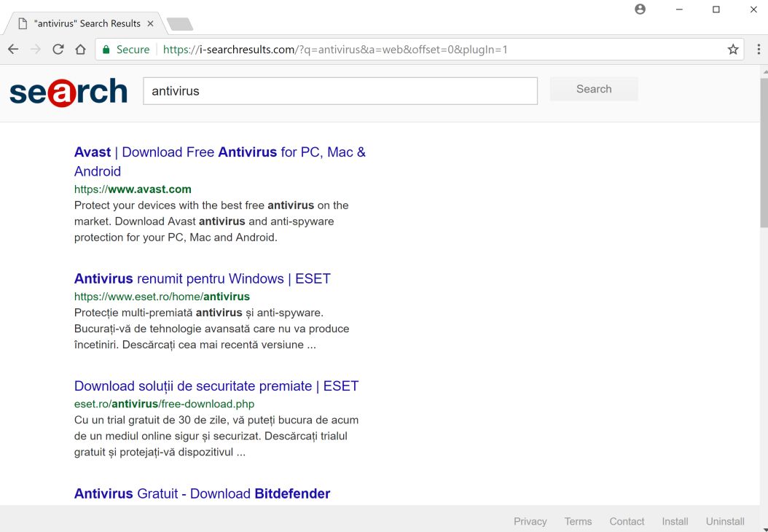Open the Terms footer link

(578, 521)
